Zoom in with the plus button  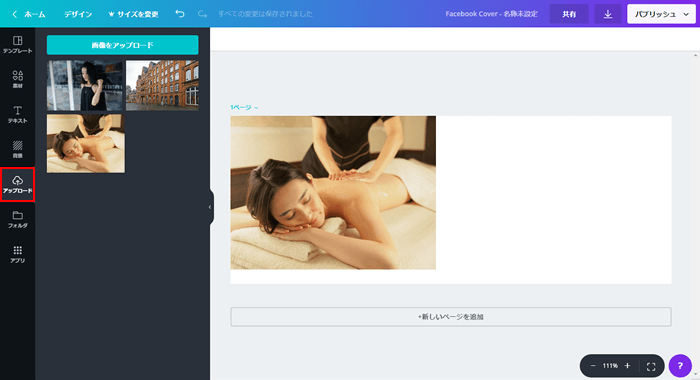627,366
